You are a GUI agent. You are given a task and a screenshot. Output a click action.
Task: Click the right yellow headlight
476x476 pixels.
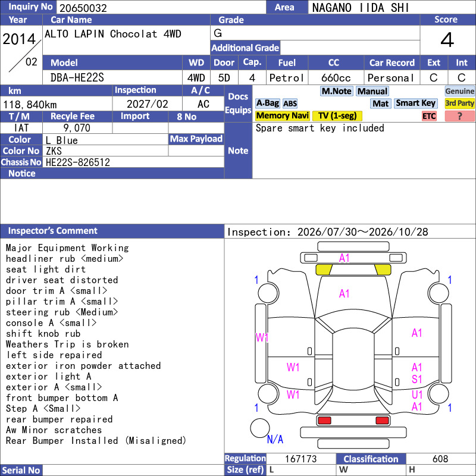tap(383, 270)
